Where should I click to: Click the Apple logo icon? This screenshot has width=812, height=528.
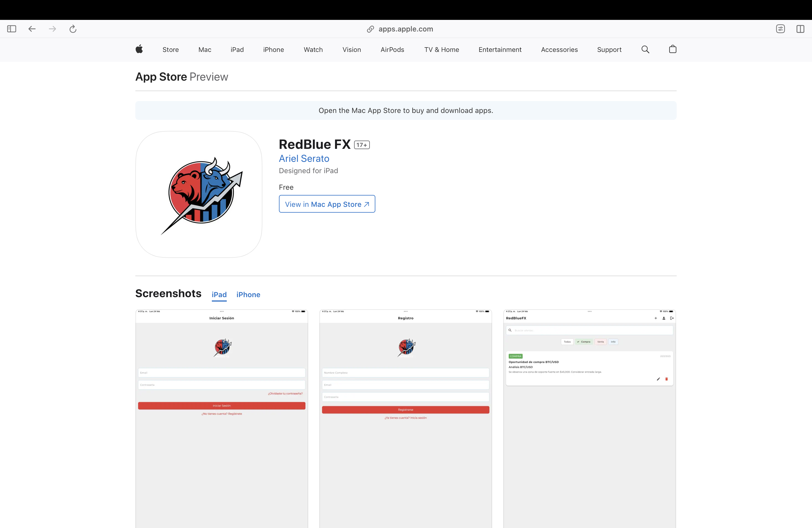[x=139, y=49]
